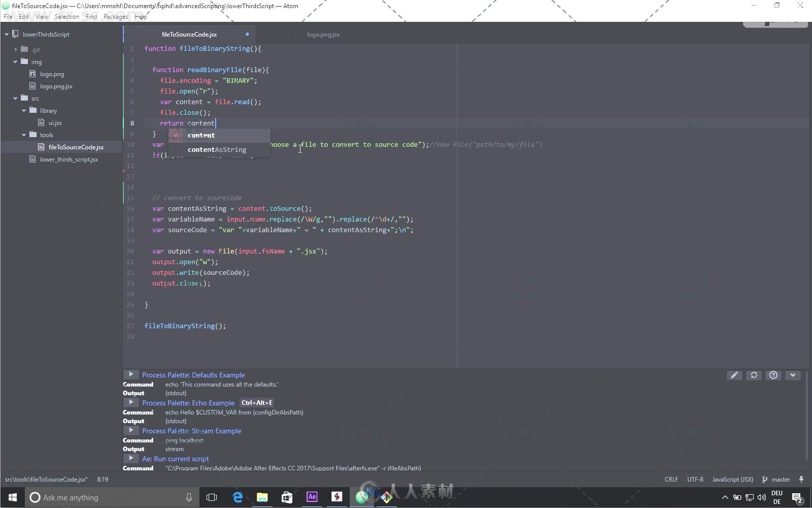812x508 pixels.
Task: Open ui.jsx in the tree view
Action: point(55,122)
